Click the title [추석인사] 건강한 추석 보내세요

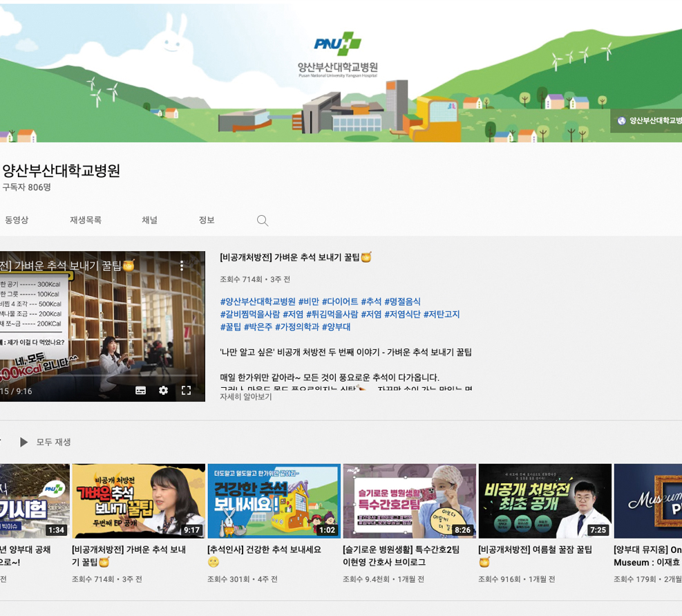[265, 555]
